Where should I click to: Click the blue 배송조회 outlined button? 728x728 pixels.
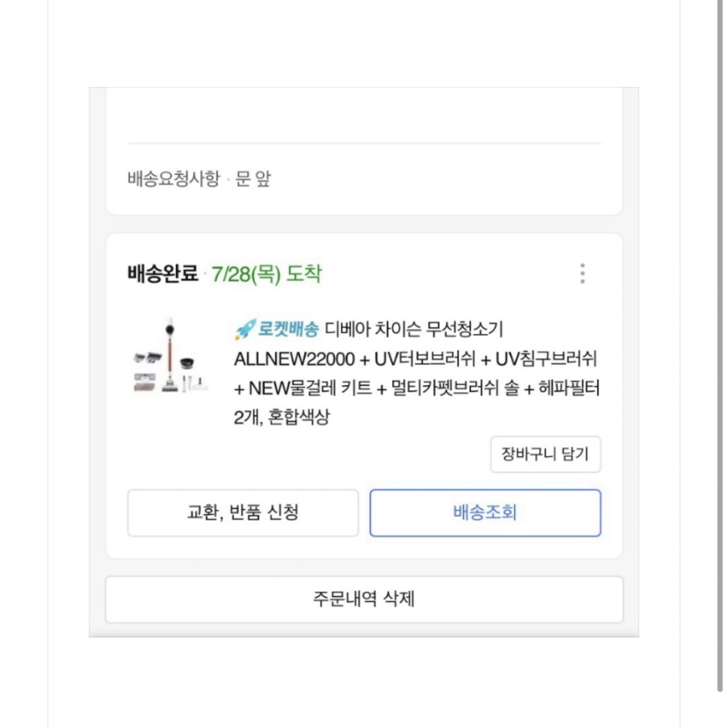(x=485, y=513)
